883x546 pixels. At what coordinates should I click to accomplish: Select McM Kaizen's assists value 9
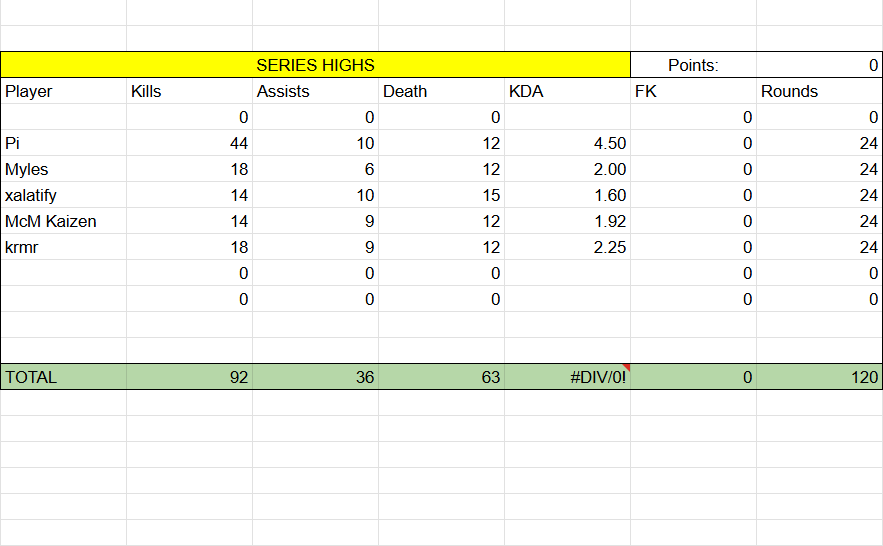[x=316, y=221]
